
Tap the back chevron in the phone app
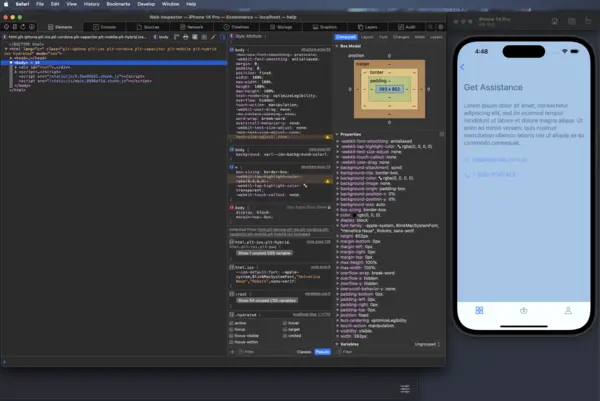pyautogui.click(x=461, y=67)
